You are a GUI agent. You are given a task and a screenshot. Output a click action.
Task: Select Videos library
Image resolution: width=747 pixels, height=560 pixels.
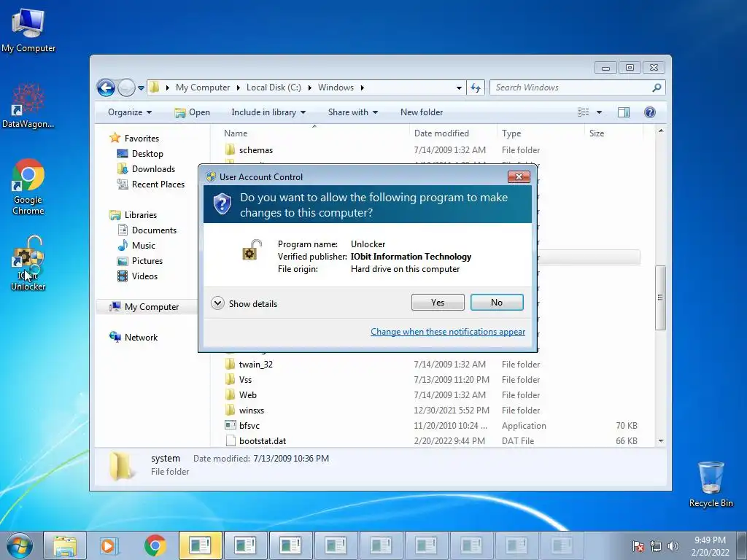[x=144, y=276]
